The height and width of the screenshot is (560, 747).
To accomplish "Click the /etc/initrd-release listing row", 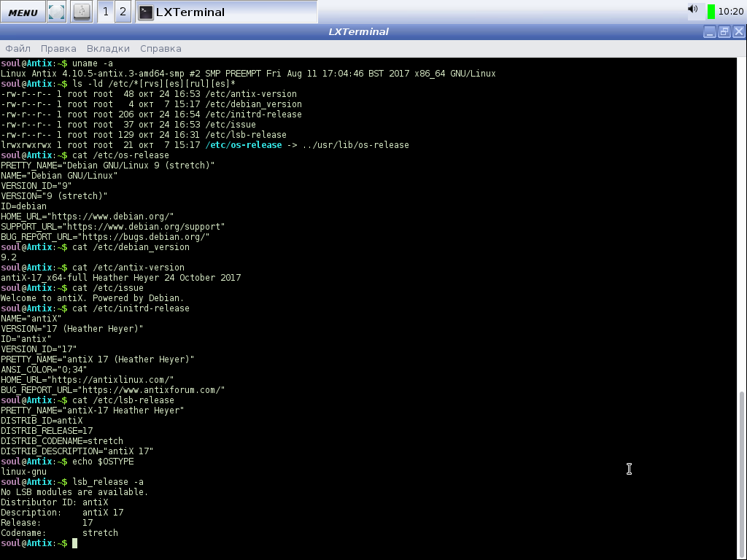I will 151,114.
